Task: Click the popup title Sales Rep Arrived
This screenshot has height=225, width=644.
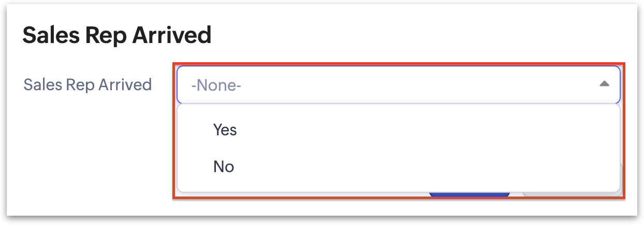Action: click(x=117, y=36)
